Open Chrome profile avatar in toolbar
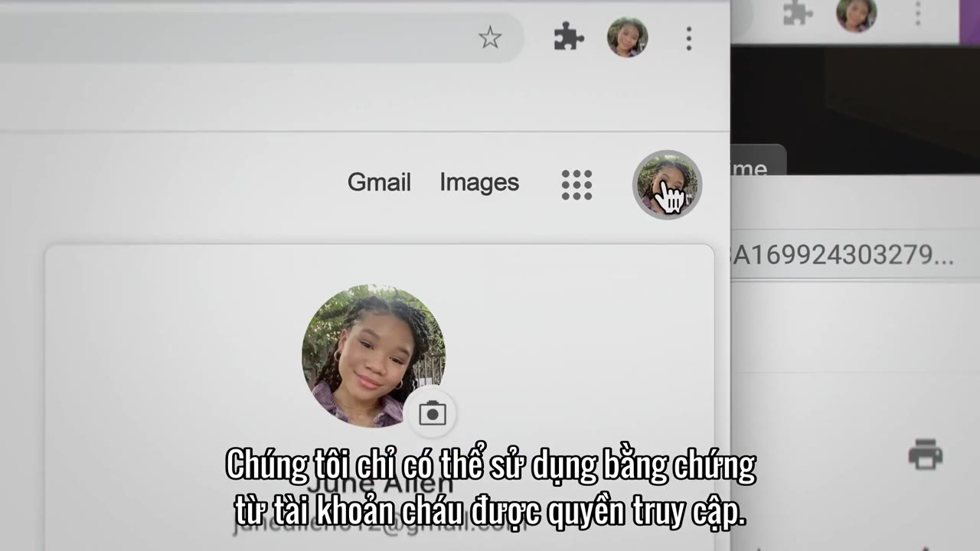Image resolution: width=980 pixels, height=551 pixels. pos(628,37)
